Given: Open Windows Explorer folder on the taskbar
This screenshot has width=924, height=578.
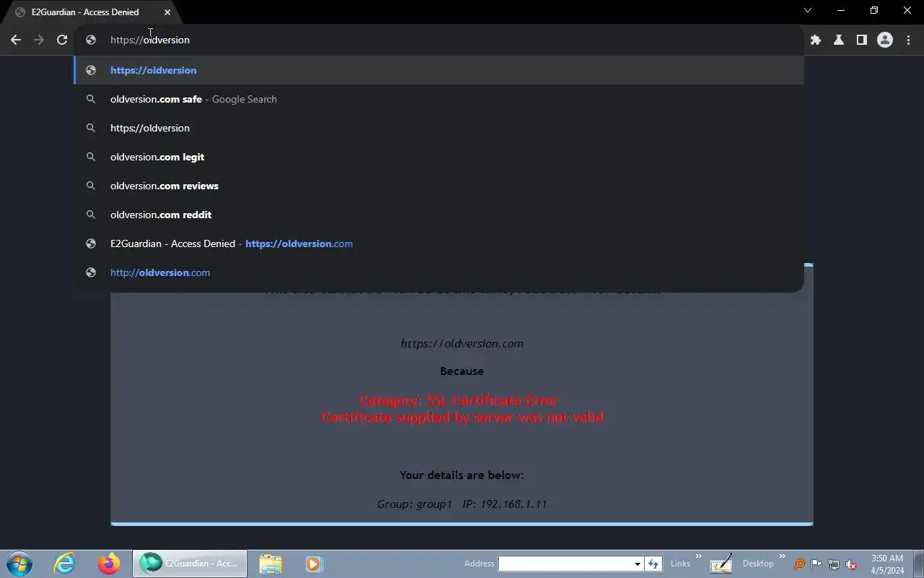Looking at the screenshot, I should (x=271, y=564).
